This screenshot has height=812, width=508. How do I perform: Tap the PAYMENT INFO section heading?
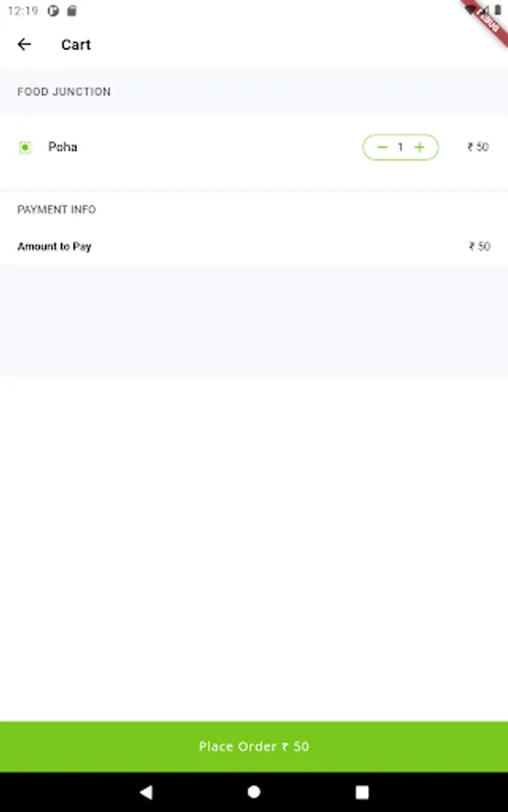point(57,209)
